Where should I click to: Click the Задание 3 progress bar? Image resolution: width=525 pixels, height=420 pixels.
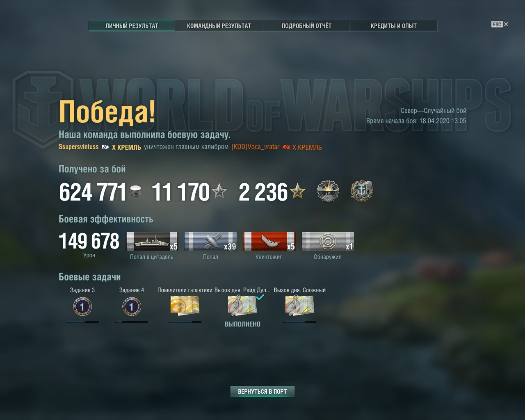82,322
